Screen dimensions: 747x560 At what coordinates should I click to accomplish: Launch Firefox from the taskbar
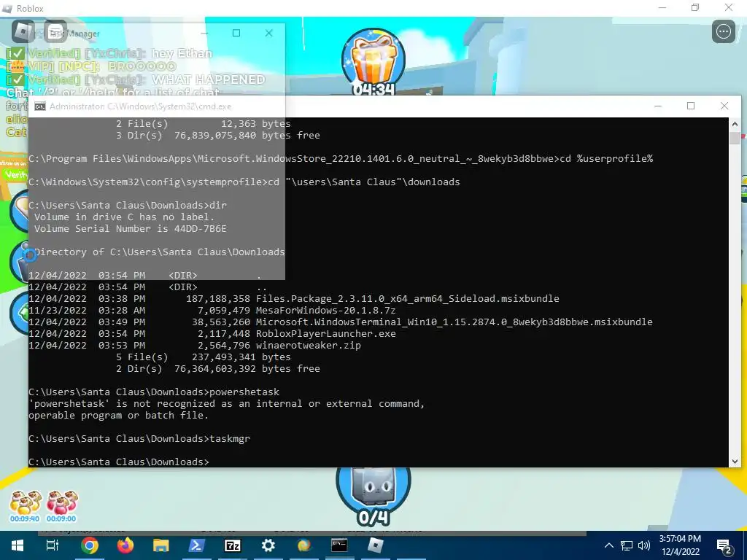pyautogui.click(x=125, y=545)
